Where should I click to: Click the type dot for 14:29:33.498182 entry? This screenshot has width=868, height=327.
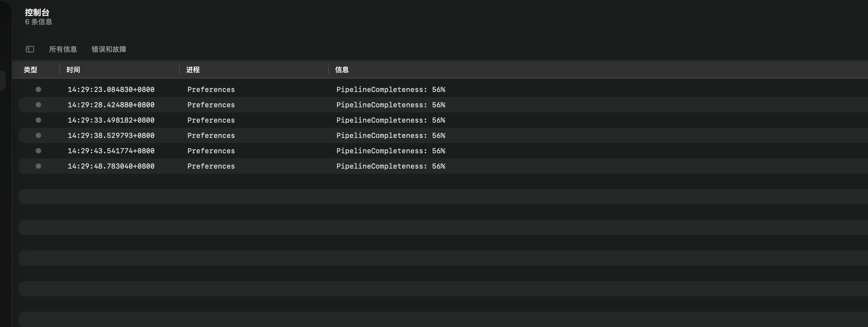point(38,120)
